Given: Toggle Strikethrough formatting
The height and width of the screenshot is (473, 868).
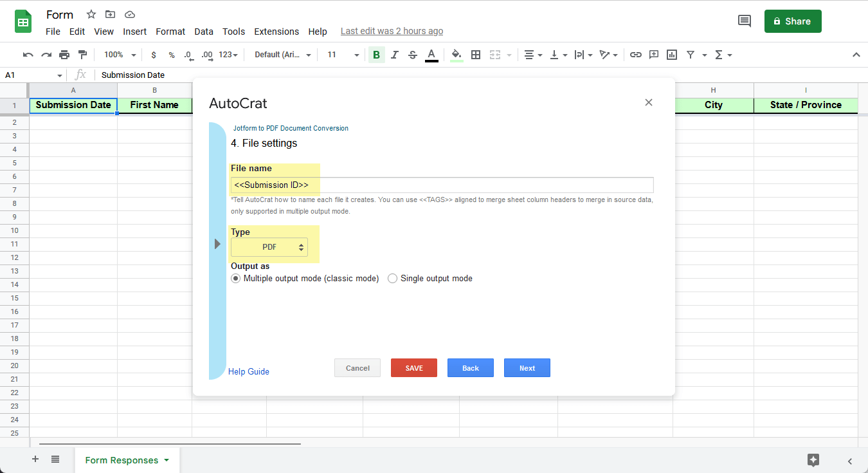Looking at the screenshot, I should point(413,55).
